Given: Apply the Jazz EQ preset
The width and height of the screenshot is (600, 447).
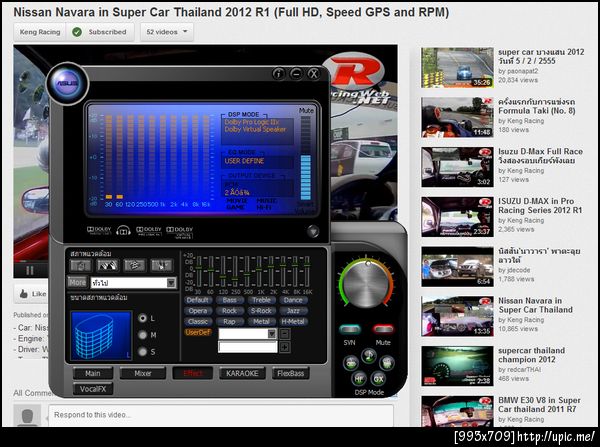Looking at the screenshot, I should pos(293,311).
